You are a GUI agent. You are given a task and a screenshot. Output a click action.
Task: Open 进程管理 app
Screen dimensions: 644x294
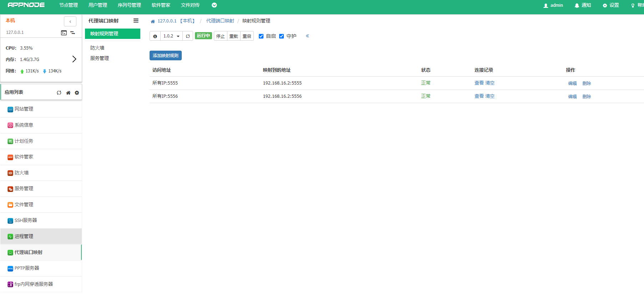41,237
